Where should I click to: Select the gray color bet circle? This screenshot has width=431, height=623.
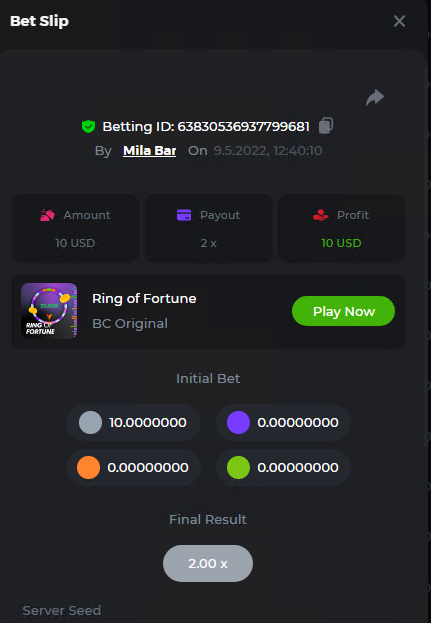coord(90,422)
